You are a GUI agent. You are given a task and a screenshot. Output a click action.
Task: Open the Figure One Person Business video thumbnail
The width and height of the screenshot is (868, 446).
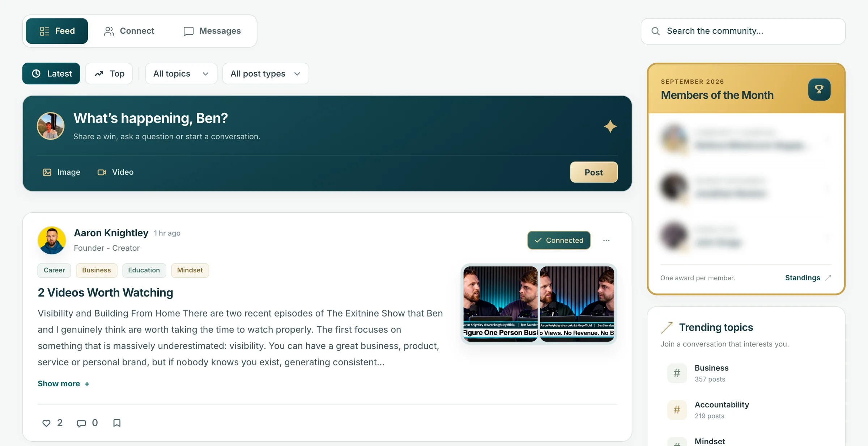(x=501, y=304)
